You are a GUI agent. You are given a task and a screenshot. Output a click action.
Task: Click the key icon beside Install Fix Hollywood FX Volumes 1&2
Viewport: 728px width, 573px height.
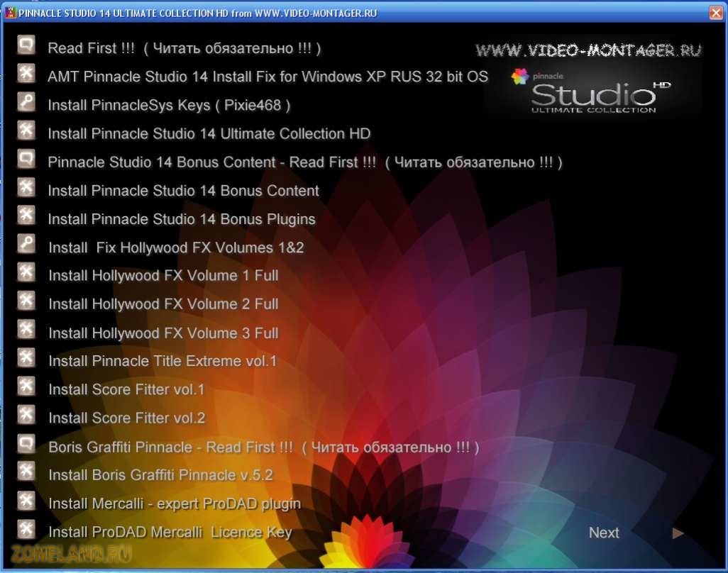[26, 244]
